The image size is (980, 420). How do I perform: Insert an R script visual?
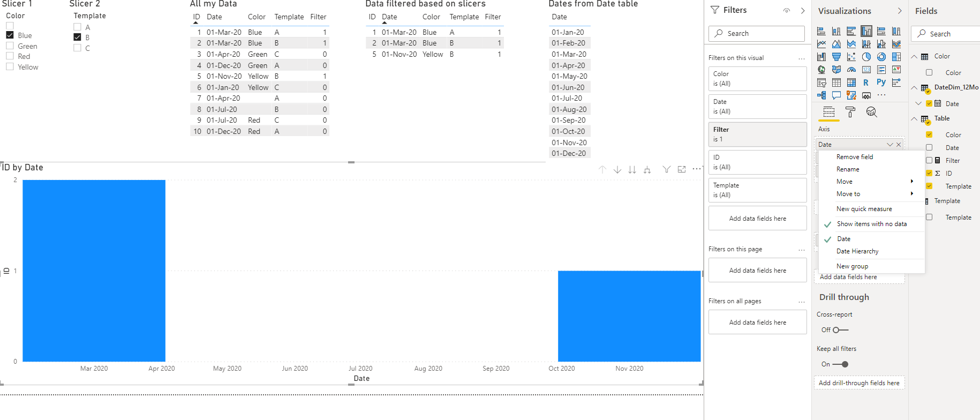click(866, 82)
